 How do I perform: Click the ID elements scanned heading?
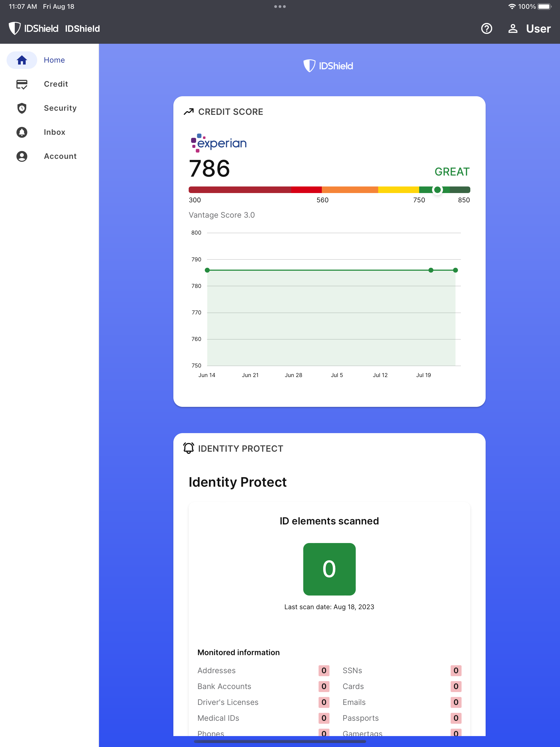(329, 521)
